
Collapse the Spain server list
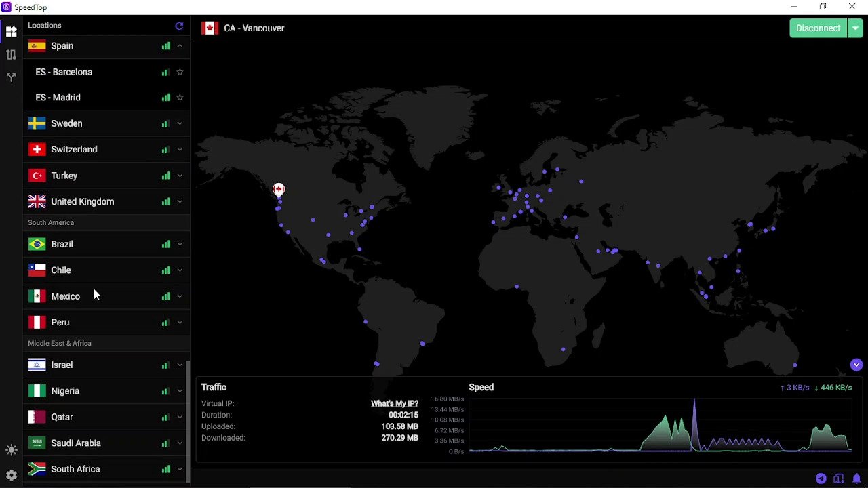click(x=180, y=46)
